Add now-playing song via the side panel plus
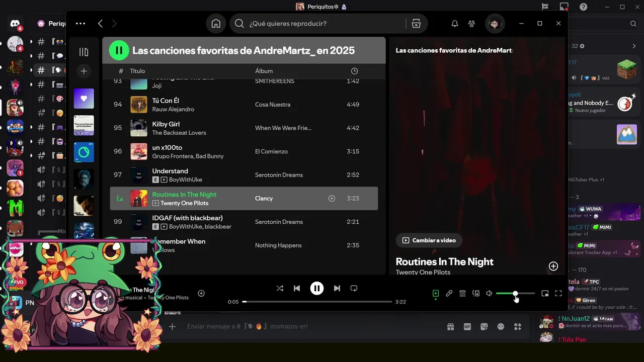 click(553, 266)
